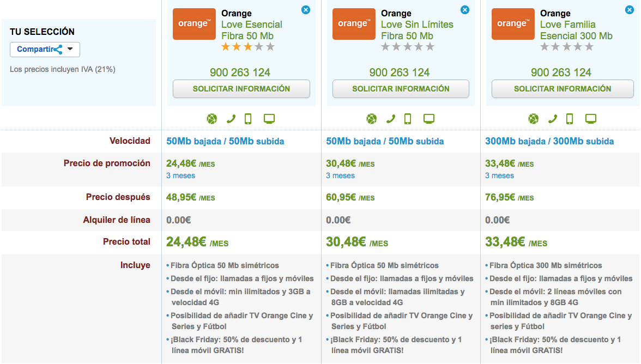This screenshot has width=641, height=364.
Task: Click internet globe icon under Love Esencial plan
Action: [211, 119]
